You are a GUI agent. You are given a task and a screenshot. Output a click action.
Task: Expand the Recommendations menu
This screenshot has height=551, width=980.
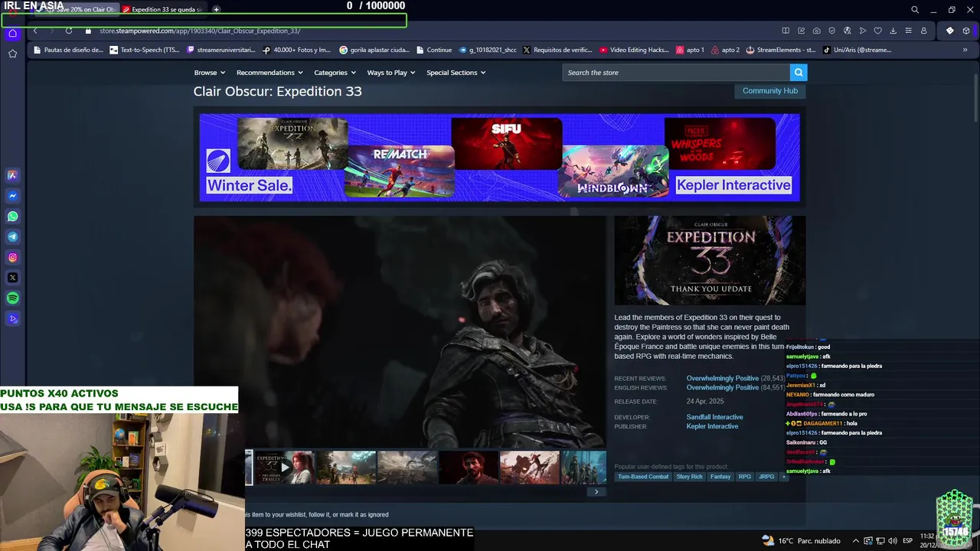269,73
